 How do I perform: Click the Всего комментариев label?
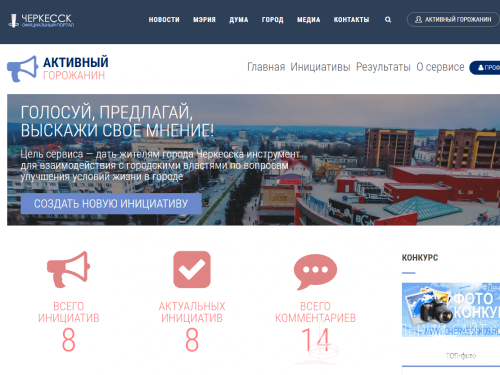[315, 312]
